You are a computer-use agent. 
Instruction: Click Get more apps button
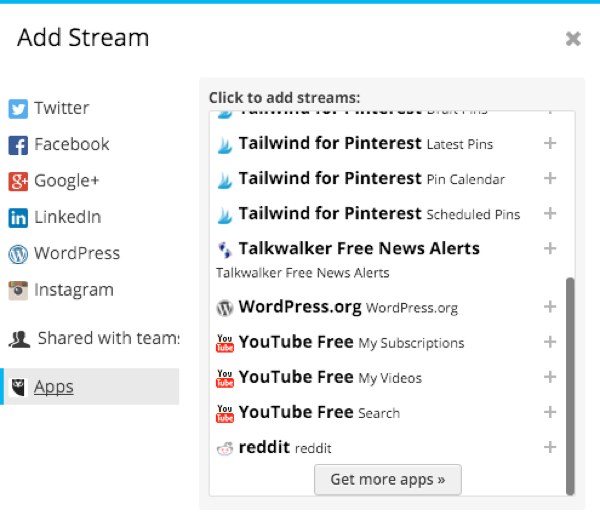point(388,480)
